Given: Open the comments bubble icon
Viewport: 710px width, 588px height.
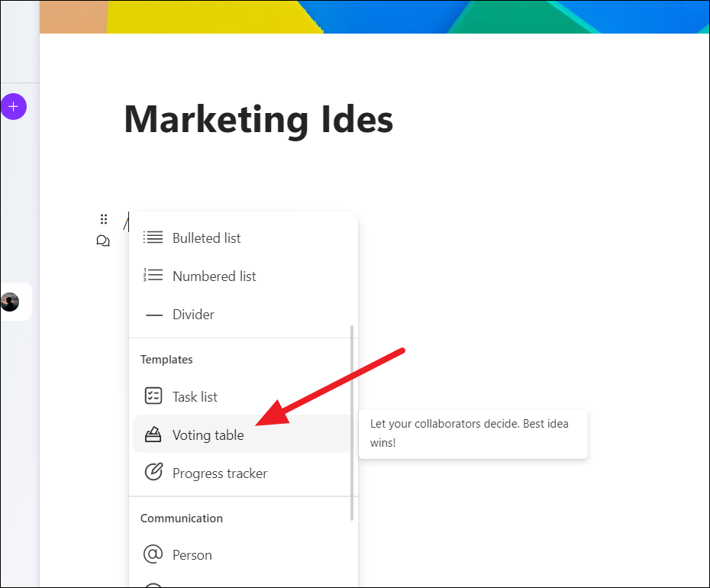Looking at the screenshot, I should pos(103,241).
